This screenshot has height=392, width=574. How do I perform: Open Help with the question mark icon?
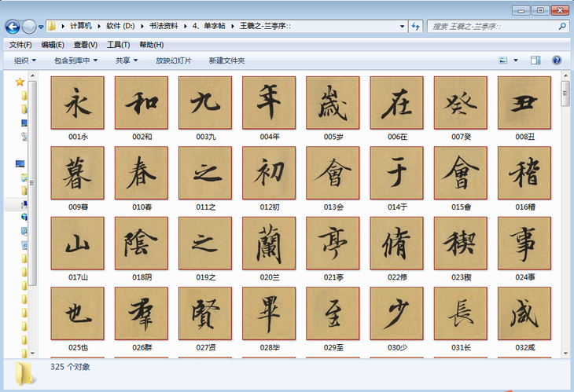[x=557, y=60]
